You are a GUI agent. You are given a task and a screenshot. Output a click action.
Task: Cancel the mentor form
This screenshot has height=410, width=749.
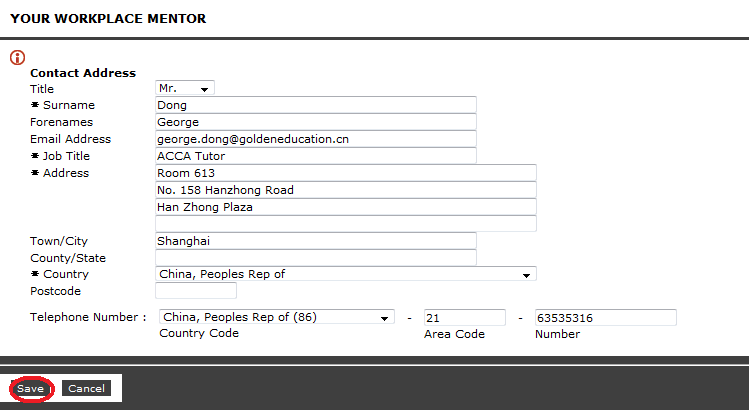tap(86, 388)
